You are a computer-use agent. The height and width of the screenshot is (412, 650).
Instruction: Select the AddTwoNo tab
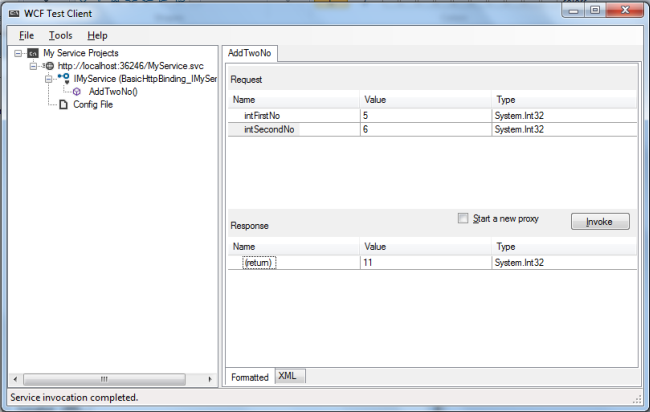coord(250,53)
